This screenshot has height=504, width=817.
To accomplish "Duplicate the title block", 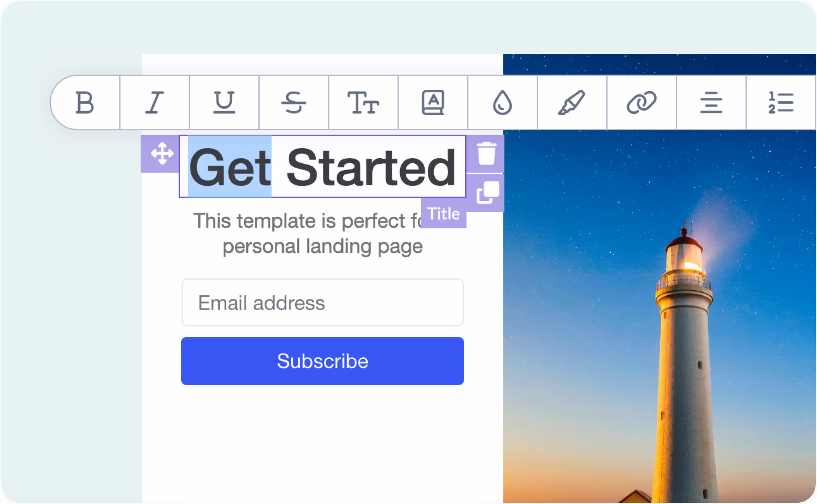I will tap(488, 193).
